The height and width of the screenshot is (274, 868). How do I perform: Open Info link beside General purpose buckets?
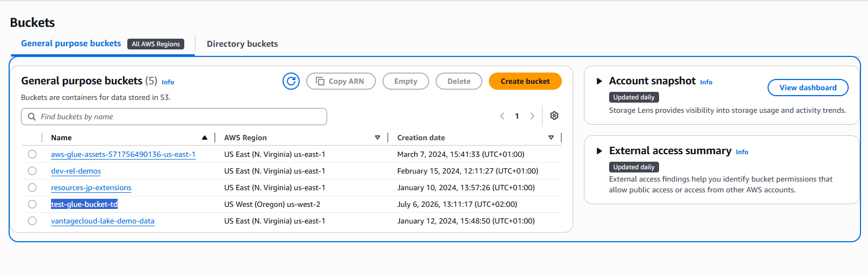click(168, 82)
